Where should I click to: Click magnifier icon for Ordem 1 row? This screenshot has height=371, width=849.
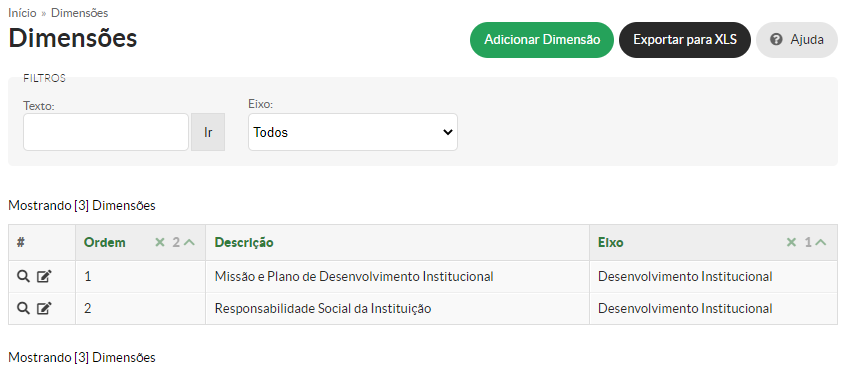coord(23,277)
